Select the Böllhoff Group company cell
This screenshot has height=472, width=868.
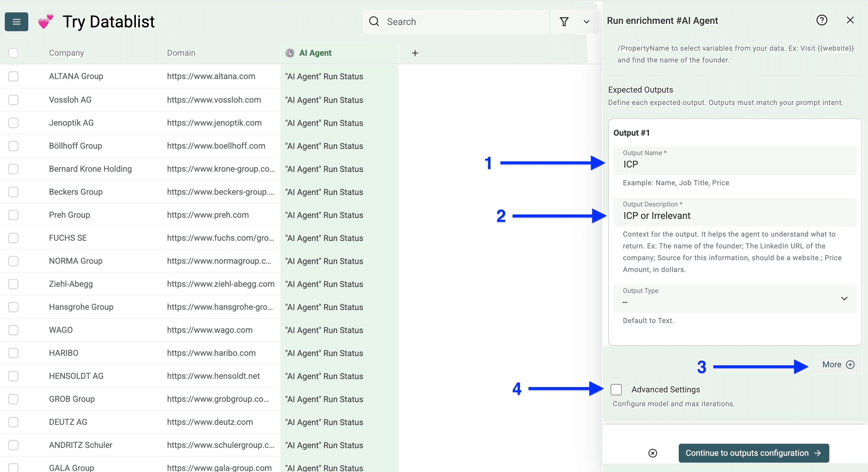coord(75,146)
